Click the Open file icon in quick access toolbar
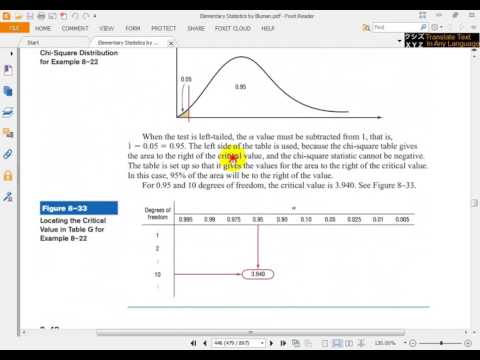This screenshot has height=360, width=480. click(x=19, y=16)
